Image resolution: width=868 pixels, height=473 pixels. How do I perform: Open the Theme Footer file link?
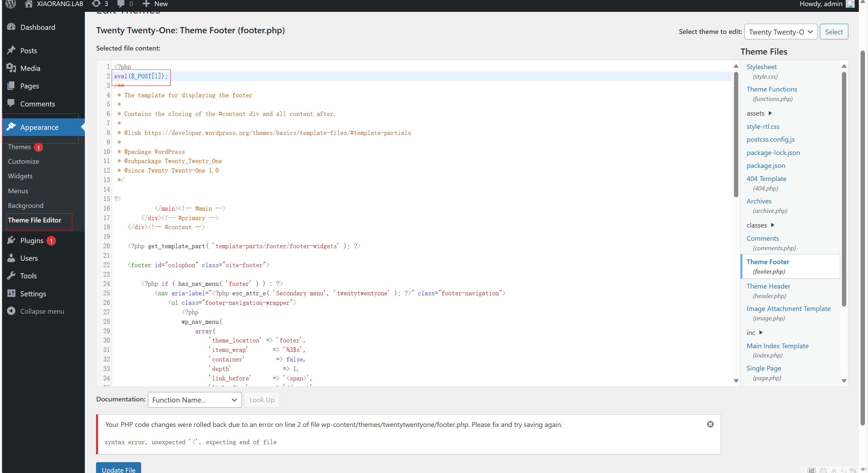(x=768, y=262)
